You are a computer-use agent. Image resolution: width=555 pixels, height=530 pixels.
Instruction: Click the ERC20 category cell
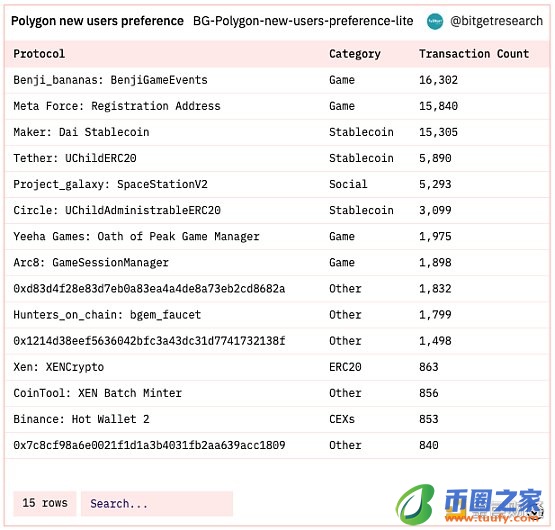[345, 367]
